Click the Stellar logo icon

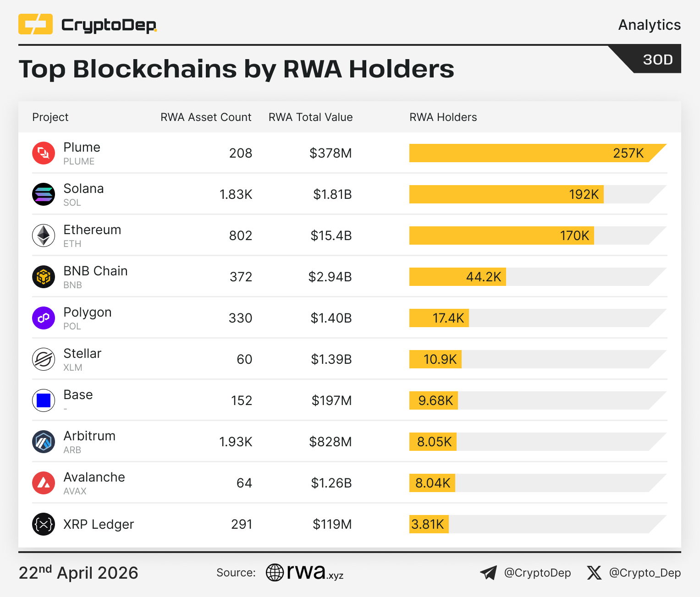(44, 359)
